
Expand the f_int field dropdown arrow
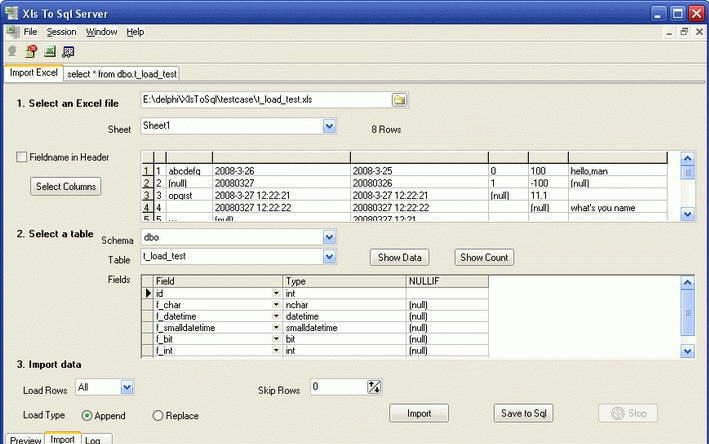click(276, 350)
